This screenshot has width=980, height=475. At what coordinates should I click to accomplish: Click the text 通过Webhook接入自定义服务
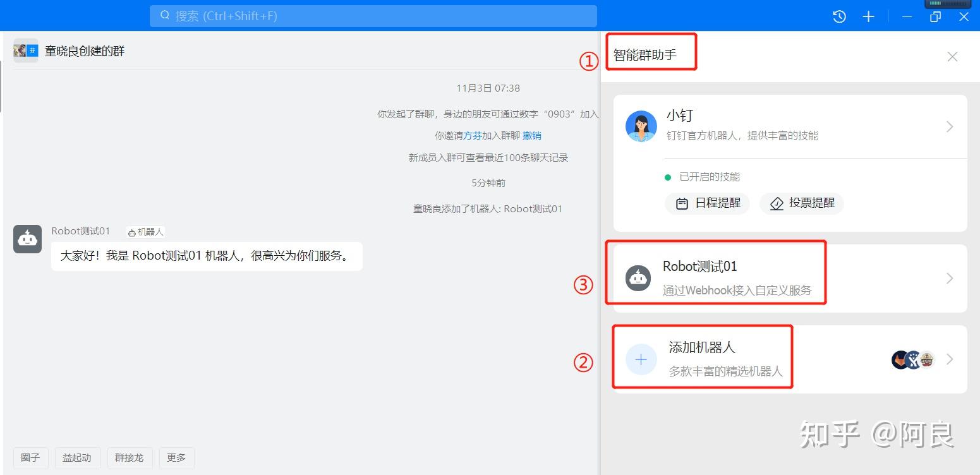(x=737, y=291)
